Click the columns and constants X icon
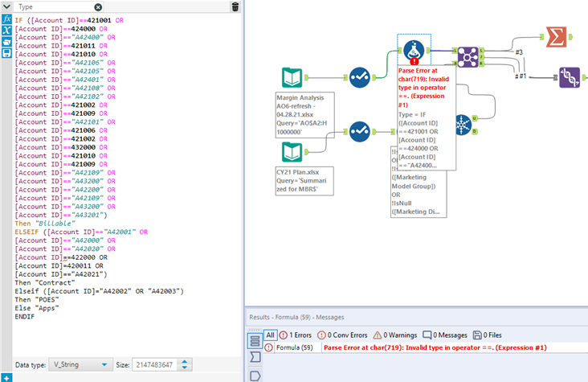 pos(6,30)
